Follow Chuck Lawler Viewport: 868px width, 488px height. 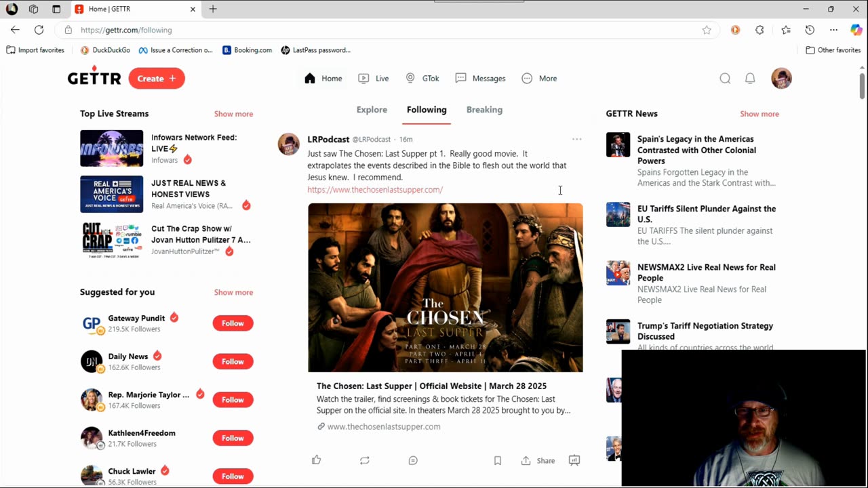[233, 476]
